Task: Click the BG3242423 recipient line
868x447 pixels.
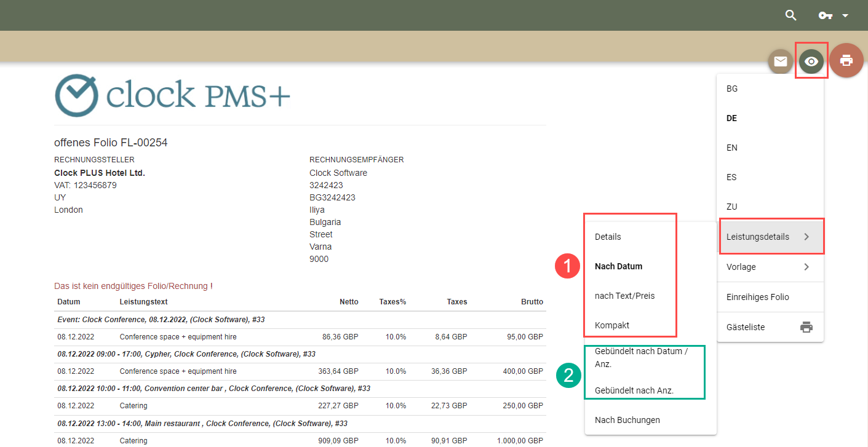Action: (x=332, y=197)
